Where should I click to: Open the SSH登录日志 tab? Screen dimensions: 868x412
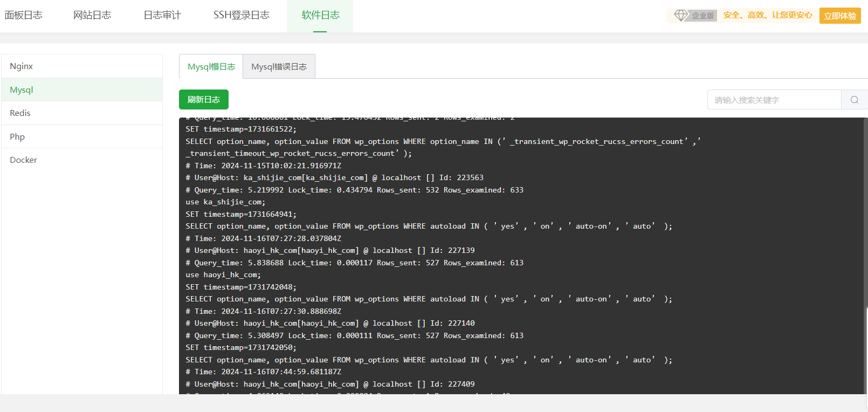[x=242, y=15]
